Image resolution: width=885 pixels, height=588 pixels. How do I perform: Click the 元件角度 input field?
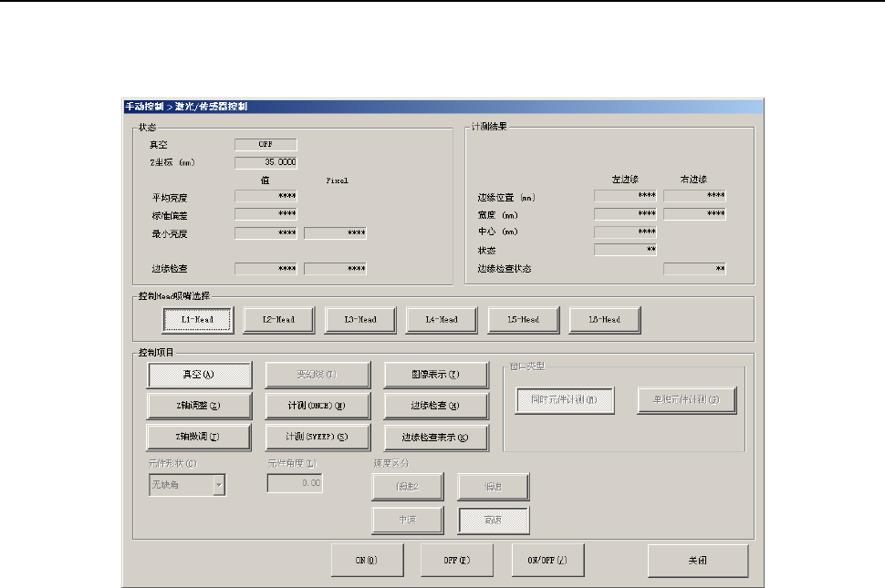click(295, 484)
